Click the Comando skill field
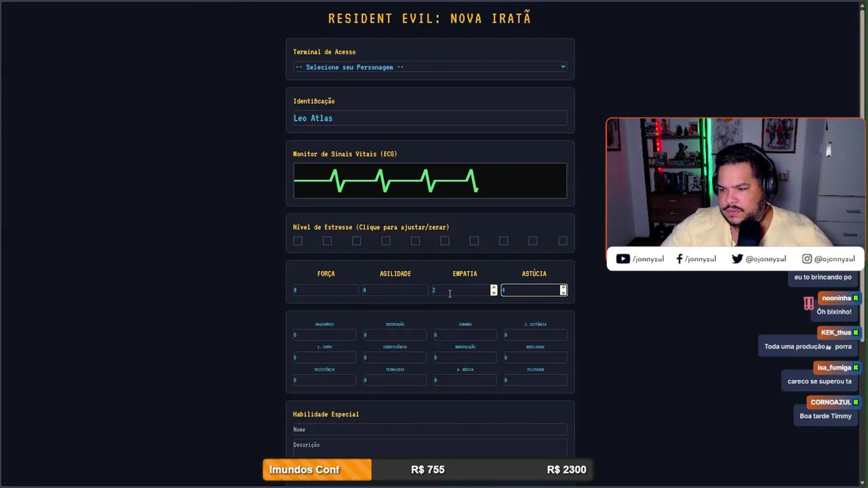This screenshot has height=488, width=868. [x=465, y=335]
